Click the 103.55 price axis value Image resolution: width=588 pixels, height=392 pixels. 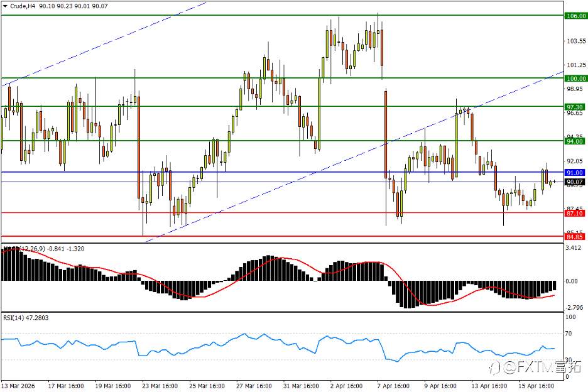pyautogui.click(x=576, y=41)
